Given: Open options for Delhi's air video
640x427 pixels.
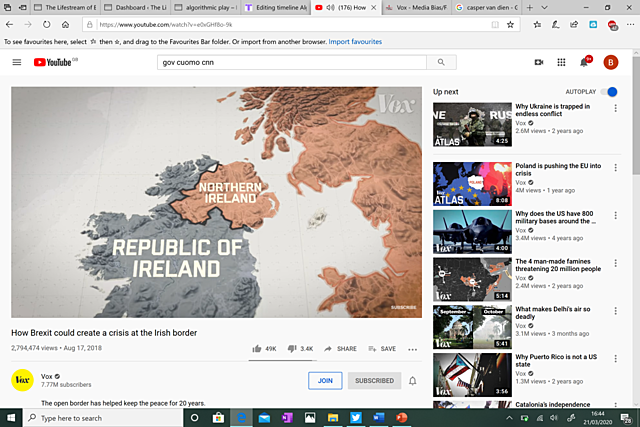Looking at the screenshot, I should 616,311.
